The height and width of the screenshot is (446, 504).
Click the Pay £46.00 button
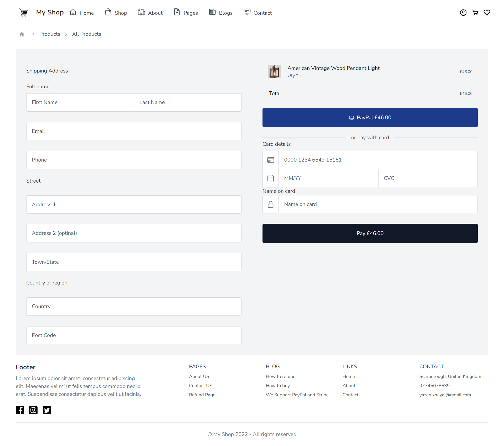pos(370,233)
